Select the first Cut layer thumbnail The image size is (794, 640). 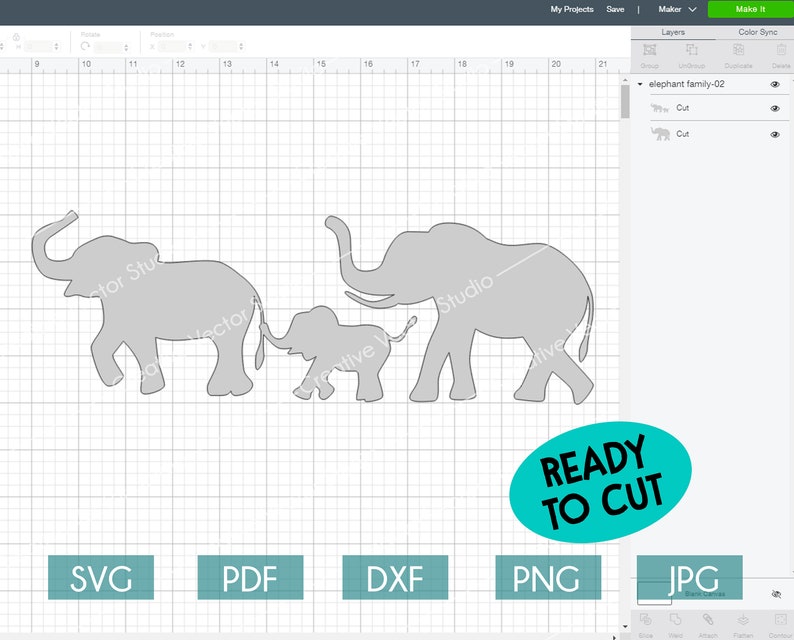click(x=660, y=108)
